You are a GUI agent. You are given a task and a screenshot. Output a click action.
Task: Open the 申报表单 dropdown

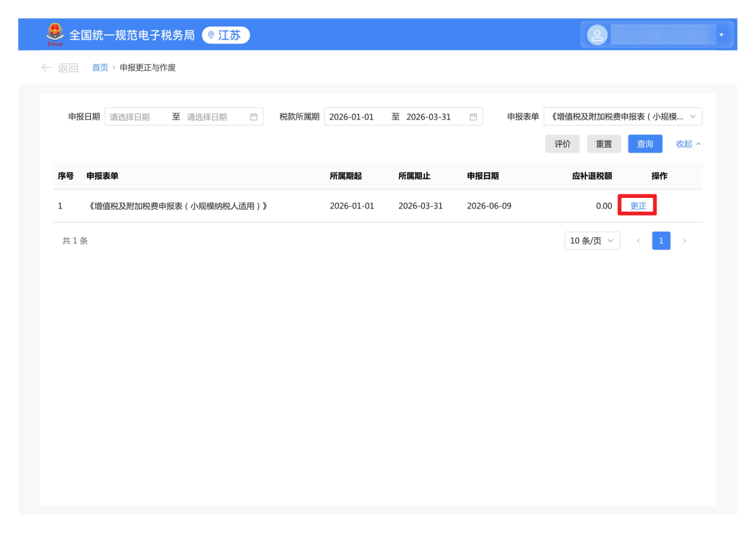click(x=623, y=117)
